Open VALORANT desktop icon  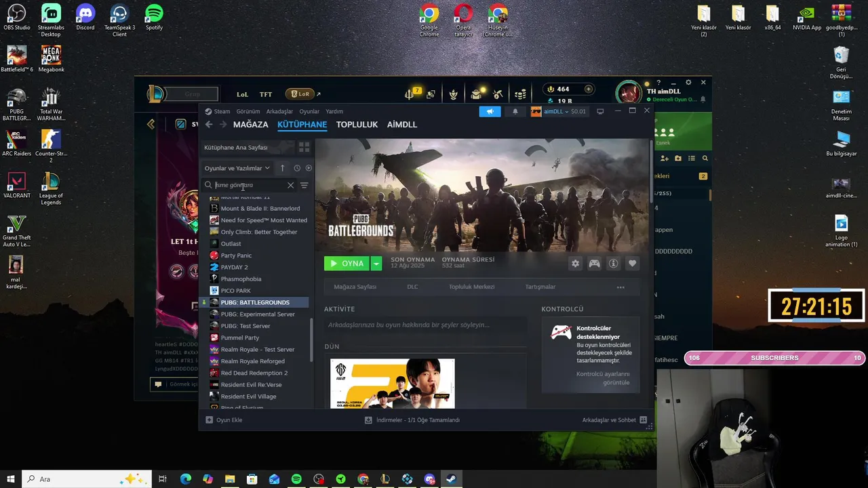(x=16, y=185)
